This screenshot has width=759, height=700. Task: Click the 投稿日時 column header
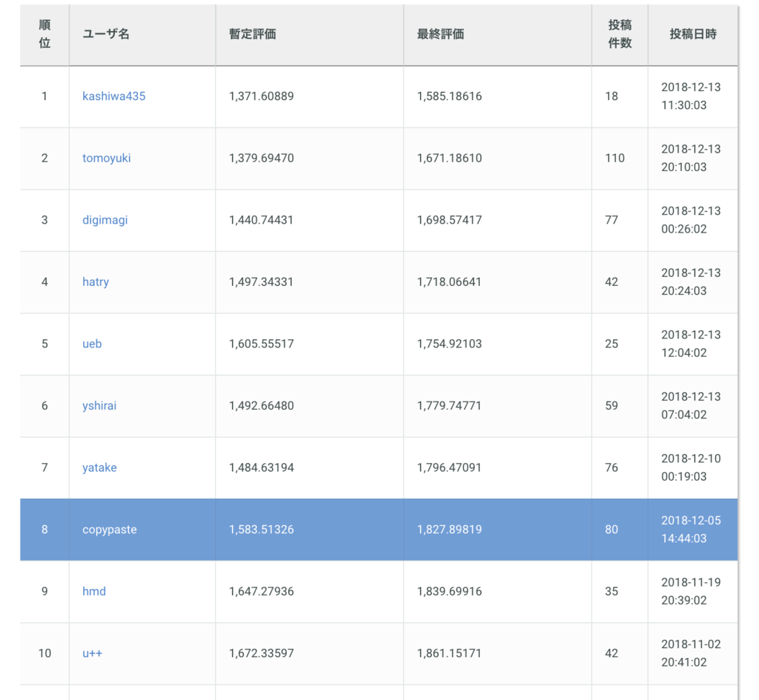click(x=693, y=34)
